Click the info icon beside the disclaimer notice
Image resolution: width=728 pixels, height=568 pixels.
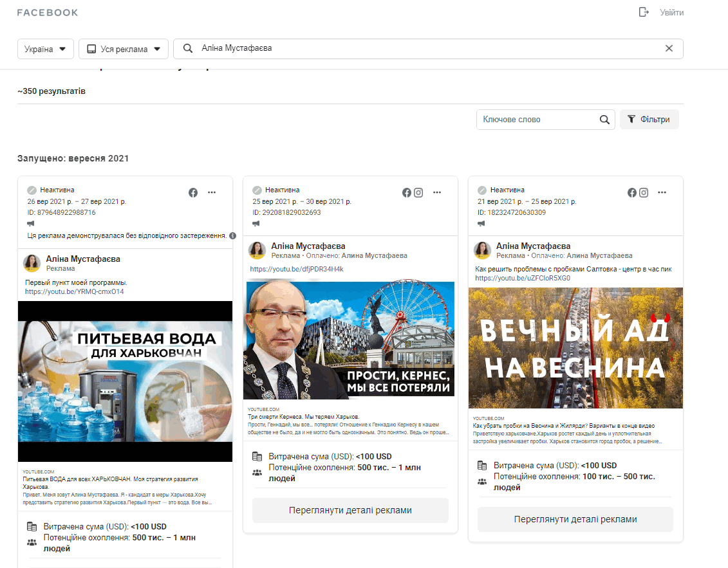(x=232, y=235)
